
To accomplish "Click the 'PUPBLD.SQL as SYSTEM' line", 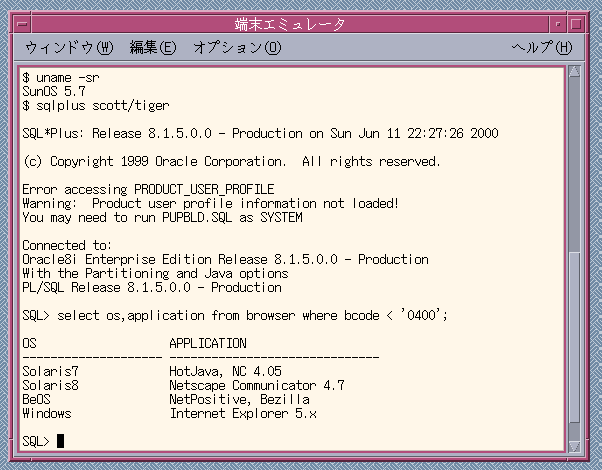I will click(162, 217).
